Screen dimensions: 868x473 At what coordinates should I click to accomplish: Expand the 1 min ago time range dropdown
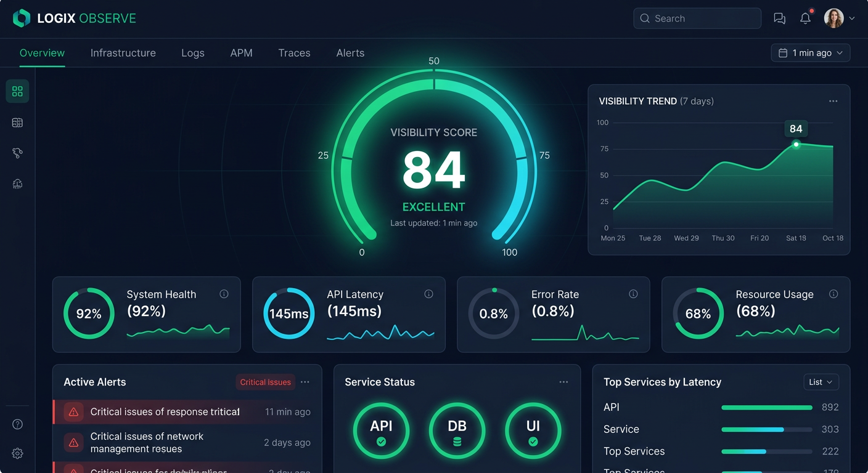(x=810, y=52)
